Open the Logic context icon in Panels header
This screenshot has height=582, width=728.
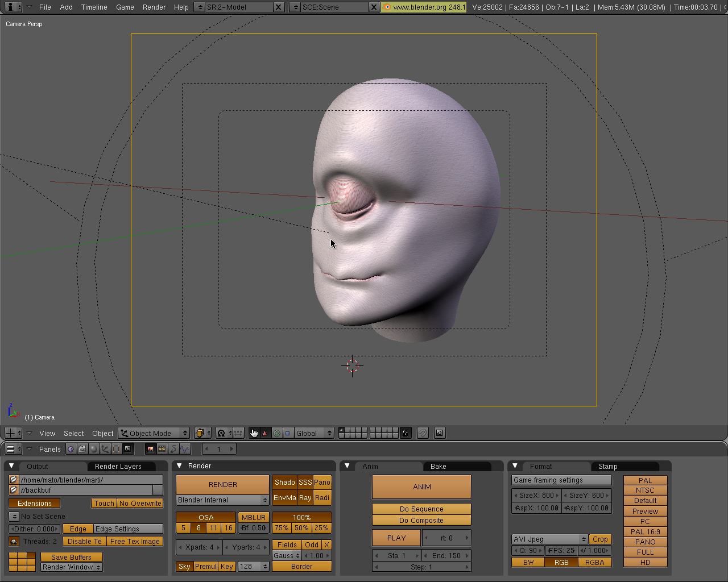point(71,449)
